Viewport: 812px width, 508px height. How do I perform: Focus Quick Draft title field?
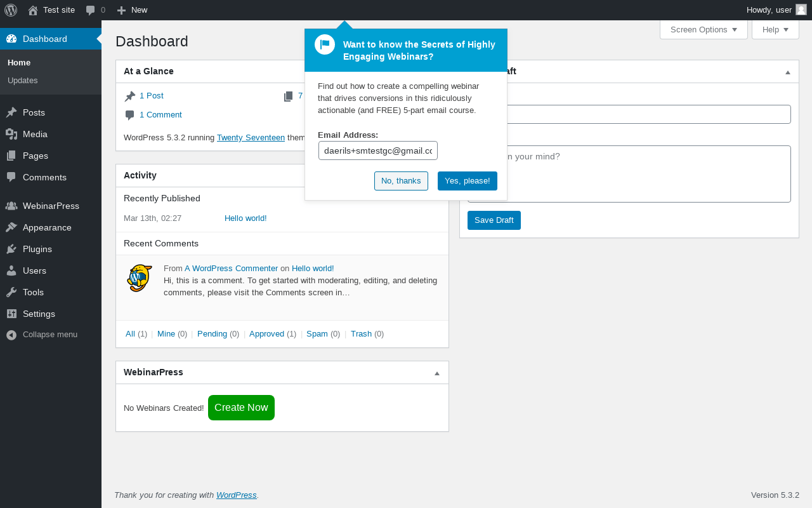(x=629, y=114)
